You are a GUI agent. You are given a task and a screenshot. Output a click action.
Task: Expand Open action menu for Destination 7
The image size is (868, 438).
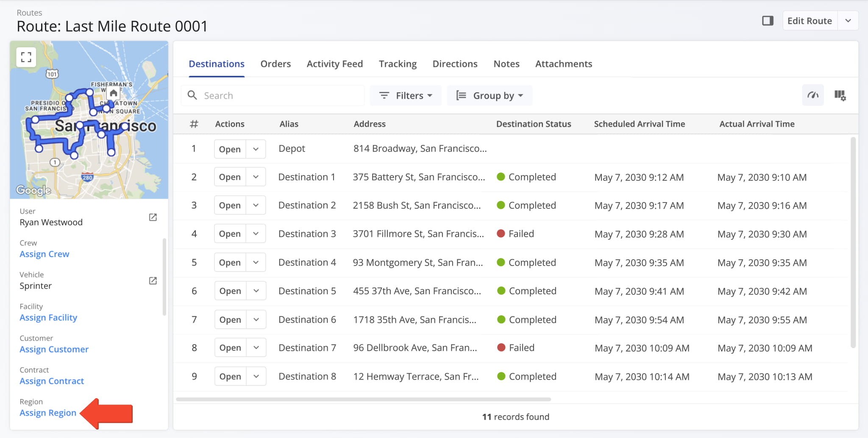256,348
